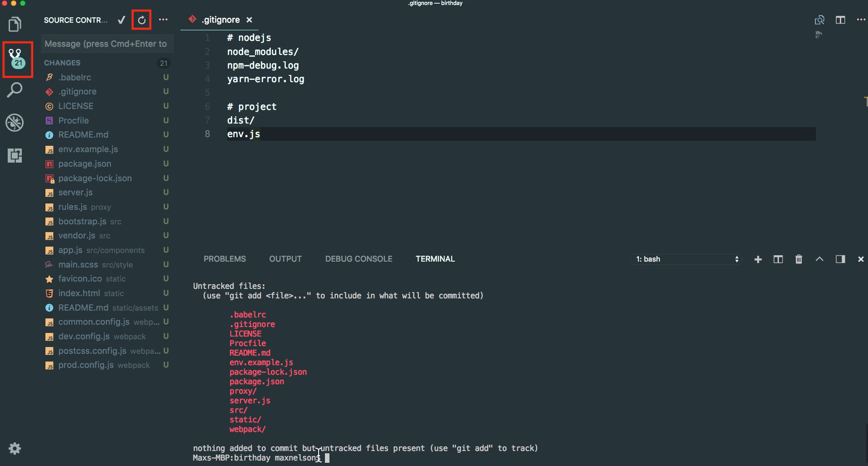Open package.json from the changes list
Screen dimensions: 868x466
(85, 164)
